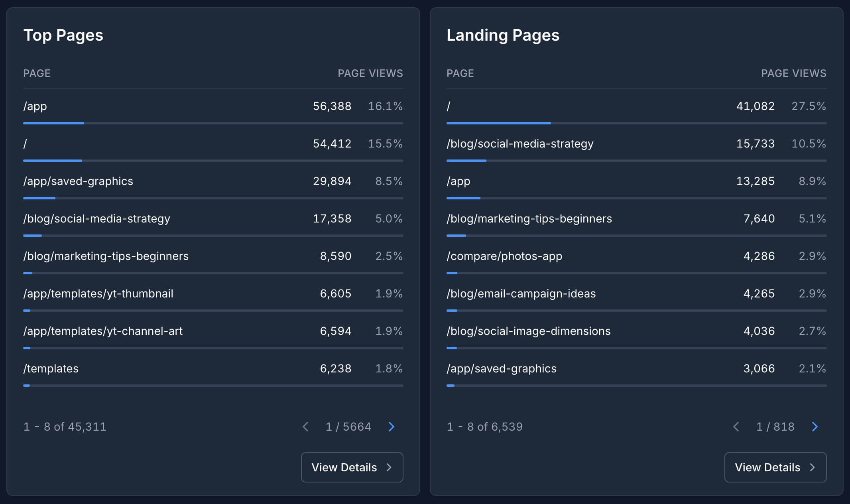The height and width of the screenshot is (504, 850).
Task: Select /blog/social-media-strategy in Landing Pages
Action: click(520, 144)
